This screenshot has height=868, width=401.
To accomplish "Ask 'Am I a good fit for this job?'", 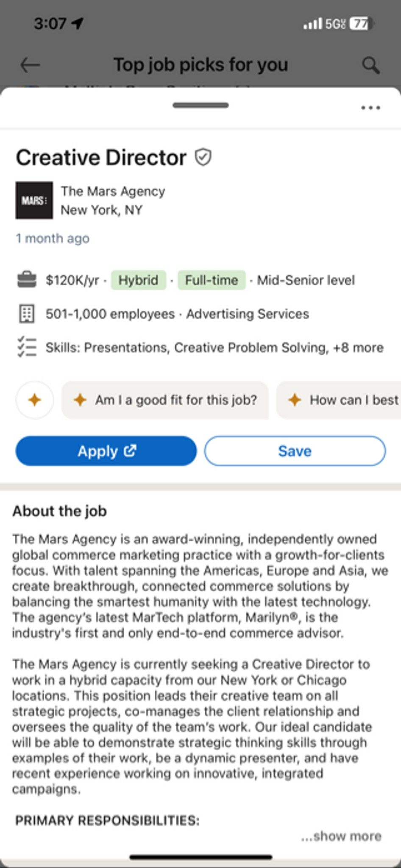I will (x=165, y=400).
